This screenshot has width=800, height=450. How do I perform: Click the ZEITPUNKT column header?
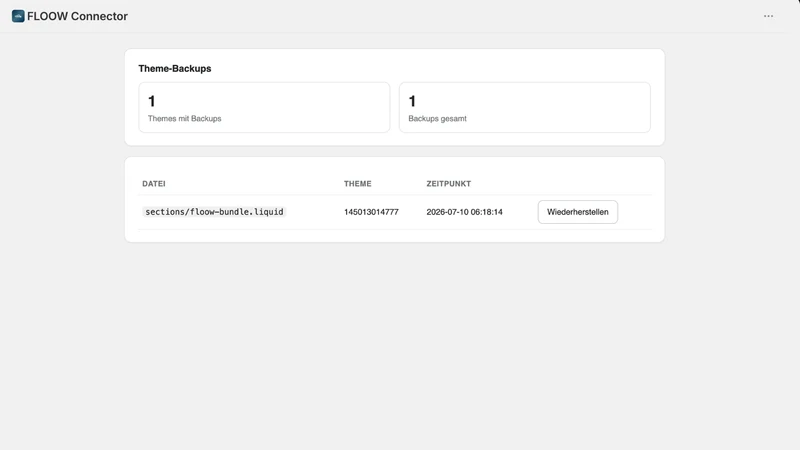[x=448, y=184]
